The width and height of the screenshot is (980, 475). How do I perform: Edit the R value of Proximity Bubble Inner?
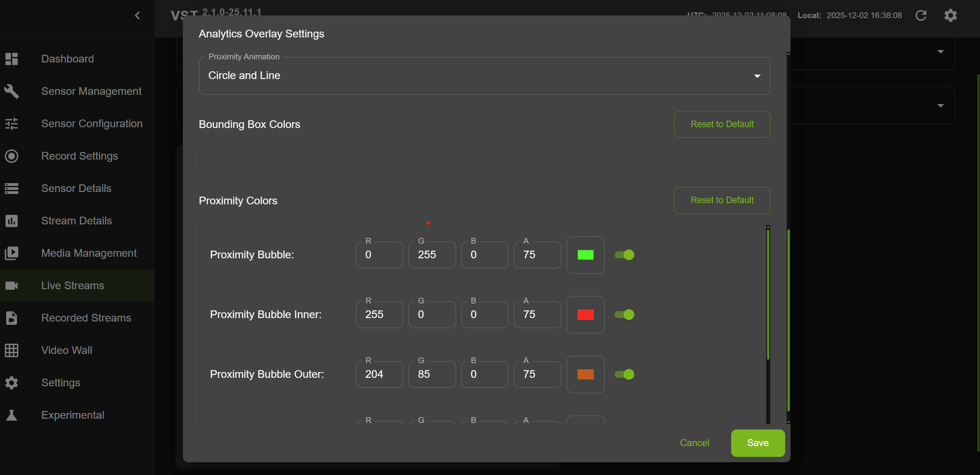[x=379, y=314]
